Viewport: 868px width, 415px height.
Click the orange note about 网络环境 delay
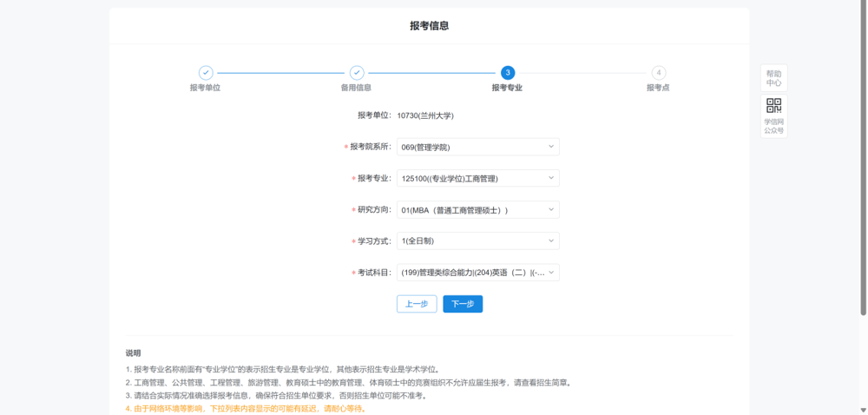(246, 410)
